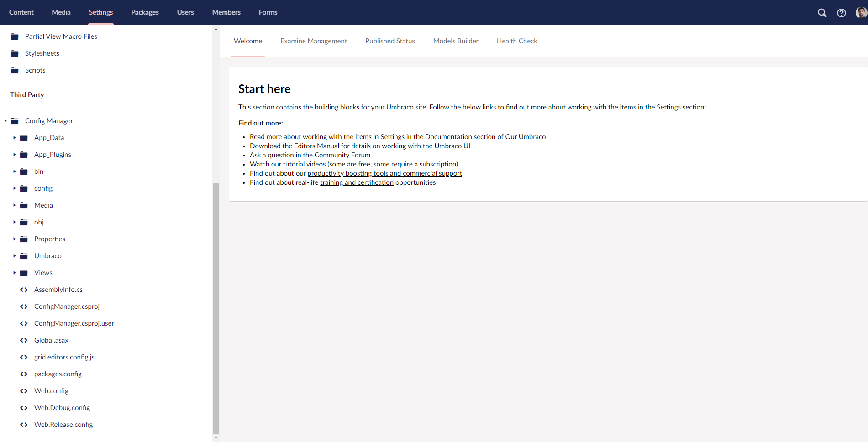Click the code icon beside Web.config
The height and width of the screenshot is (442, 868).
[24, 391]
